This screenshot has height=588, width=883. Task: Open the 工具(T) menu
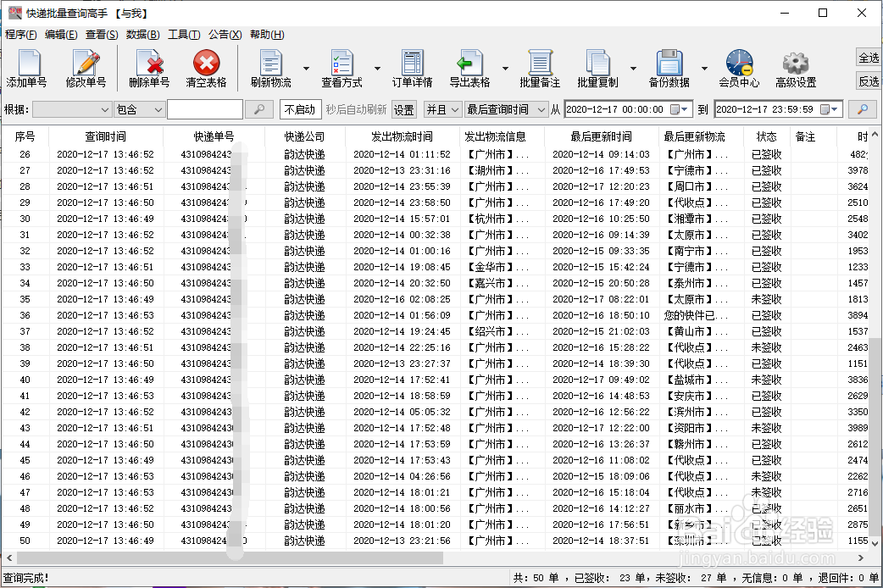(x=184, y=35)
